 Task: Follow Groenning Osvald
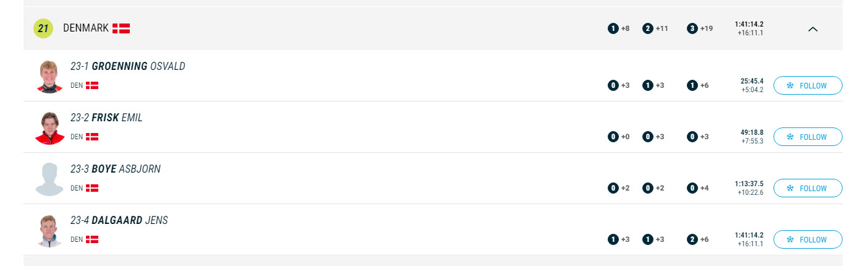(807, 85)
